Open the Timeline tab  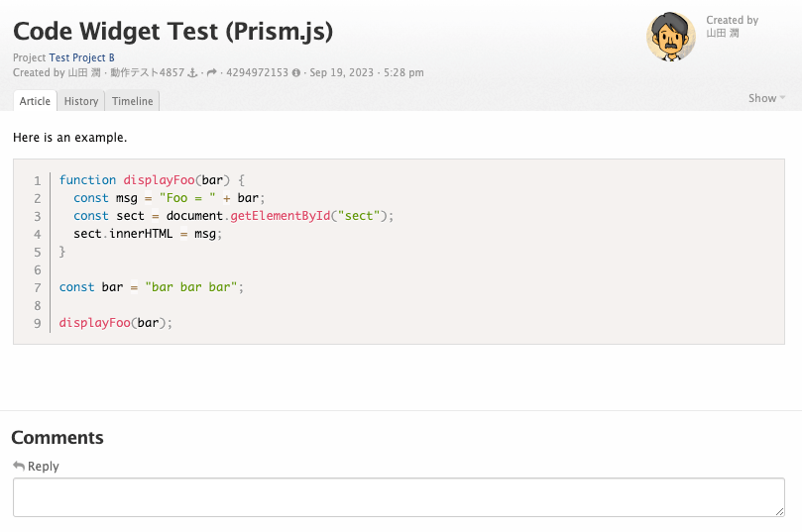click(x=132, y=101)
